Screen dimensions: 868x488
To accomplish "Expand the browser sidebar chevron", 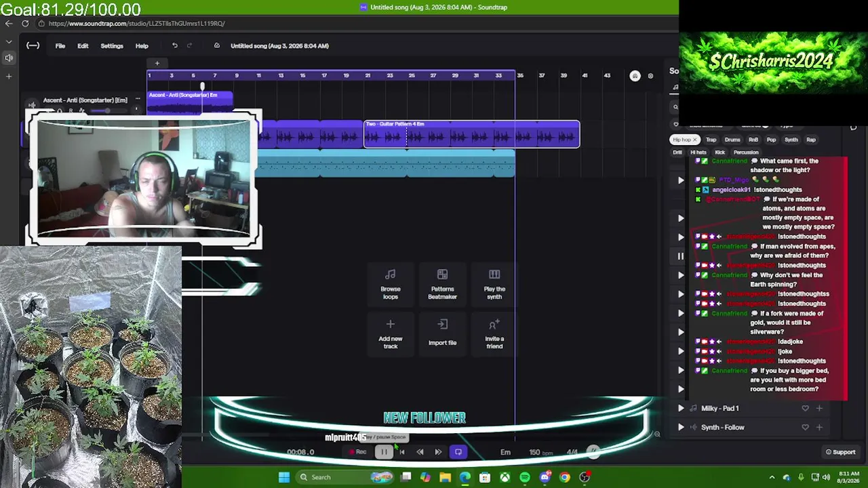I will 9,42.
